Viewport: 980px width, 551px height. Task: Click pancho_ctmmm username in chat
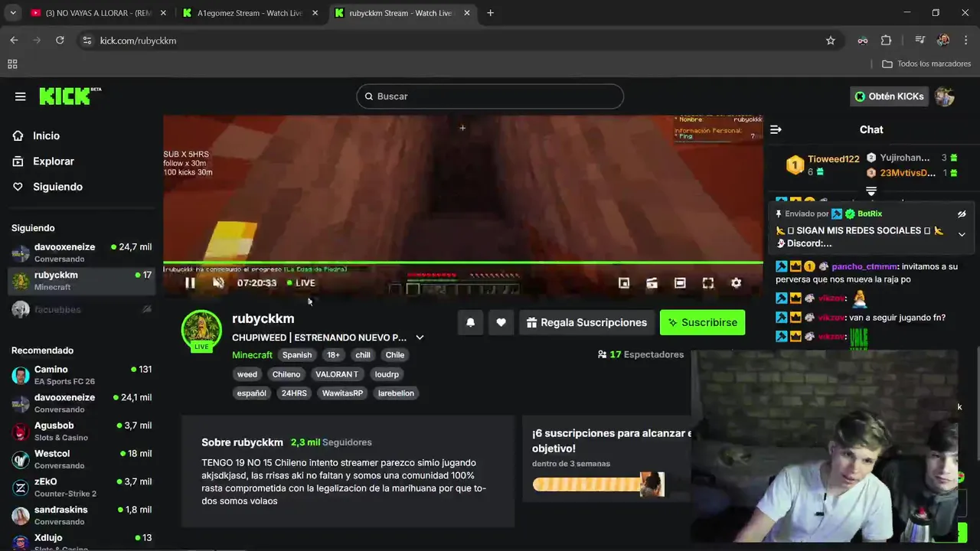coord(864,266)
